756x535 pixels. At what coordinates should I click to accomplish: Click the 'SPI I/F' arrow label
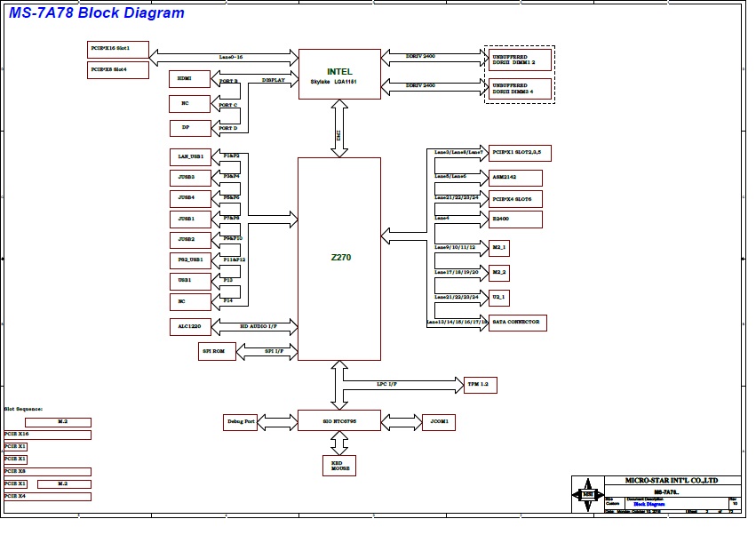[274, 351]
